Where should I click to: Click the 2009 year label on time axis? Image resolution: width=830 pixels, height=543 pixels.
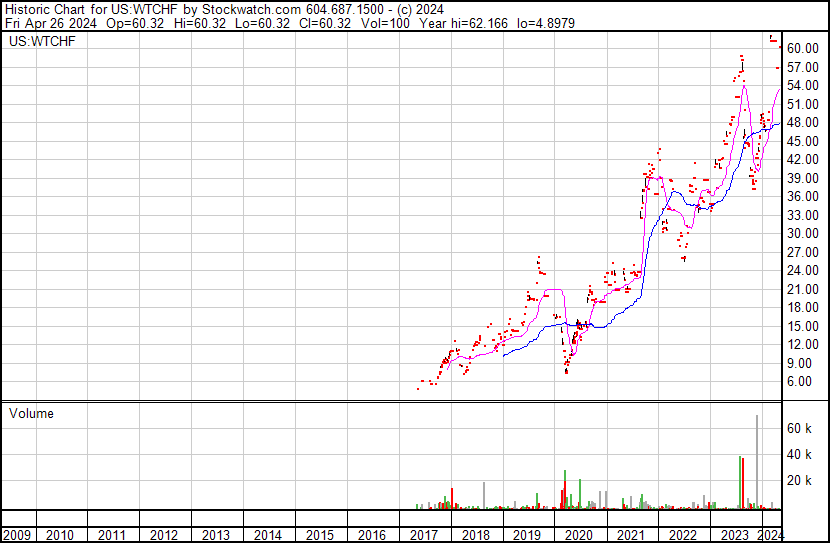17,535
